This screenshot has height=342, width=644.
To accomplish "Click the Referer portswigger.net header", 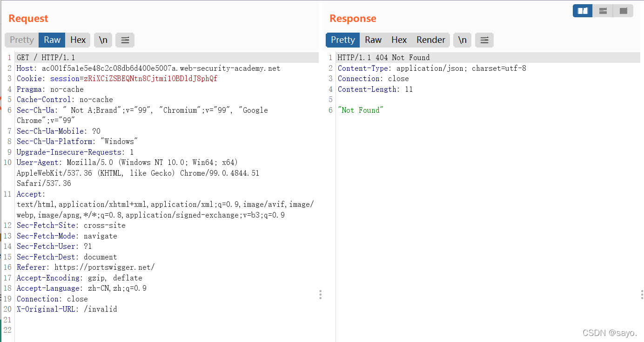I will pos(86,267).
